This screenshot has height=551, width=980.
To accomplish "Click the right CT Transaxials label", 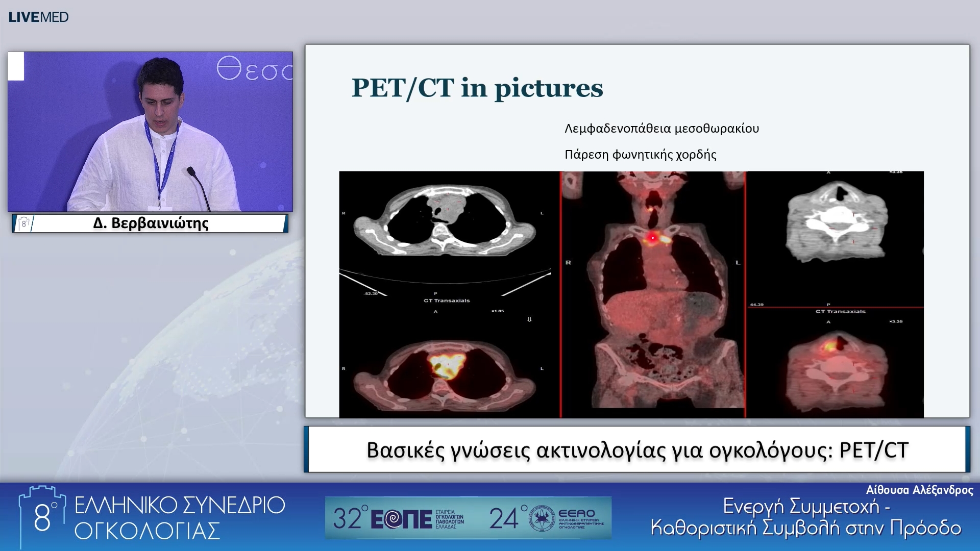I will point(841,311).
